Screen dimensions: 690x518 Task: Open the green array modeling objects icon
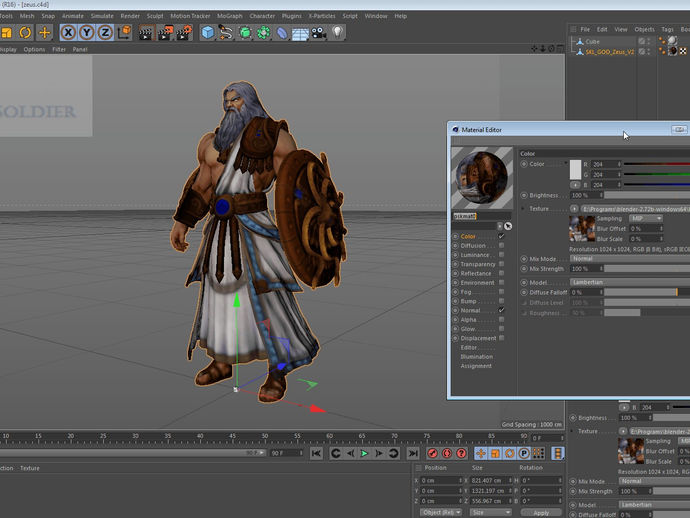click(x=264, y=33)
